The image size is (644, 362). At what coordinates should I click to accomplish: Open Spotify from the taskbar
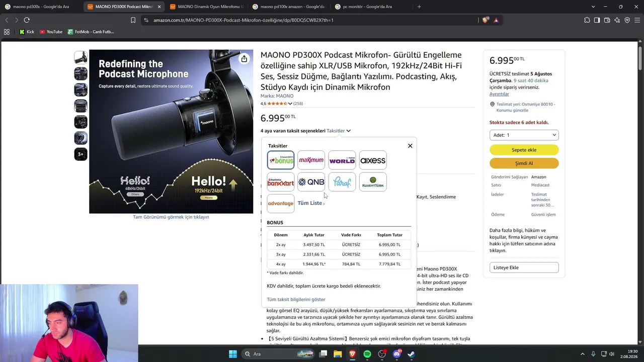tap(367, 354)
